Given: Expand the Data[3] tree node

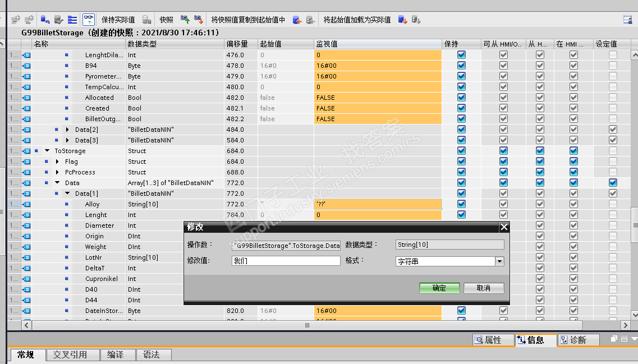Looking at the screenshot, I should [x=67, y=140].
